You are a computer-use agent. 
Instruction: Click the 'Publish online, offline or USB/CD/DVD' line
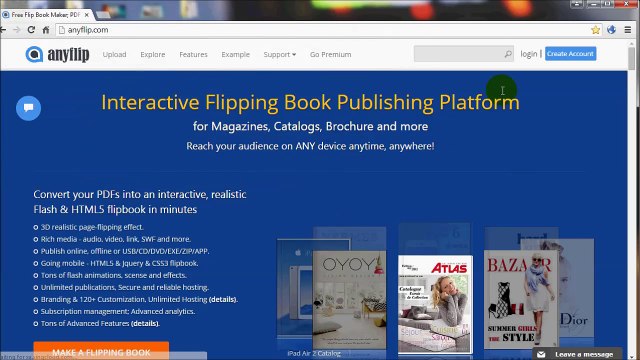[x=125, y=251]
